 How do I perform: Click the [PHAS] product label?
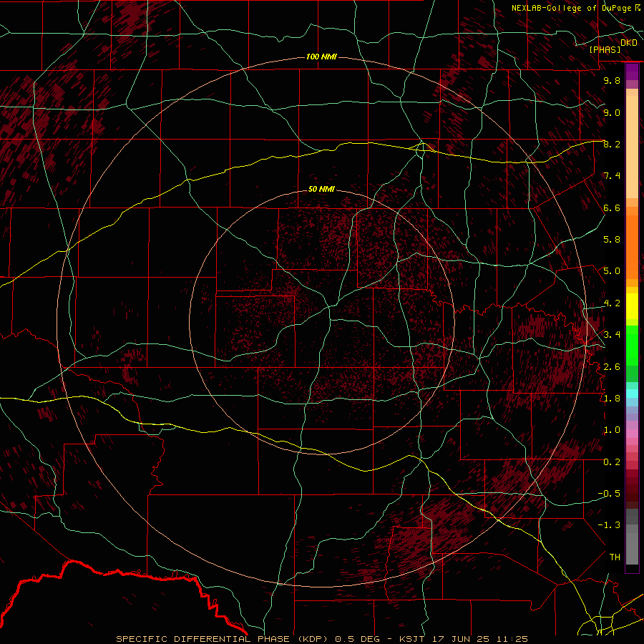click(605, 49)
